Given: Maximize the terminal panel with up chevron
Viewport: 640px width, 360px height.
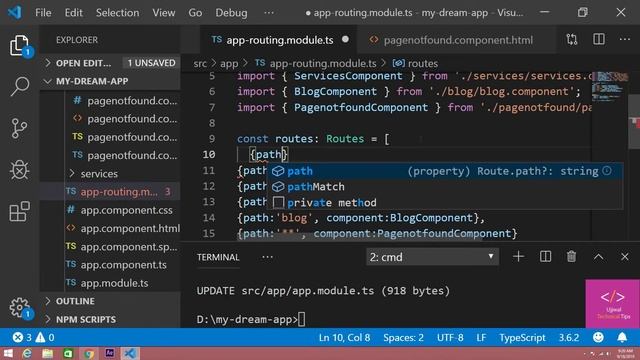Looking at the screenshot, I should tap(598, 257).
